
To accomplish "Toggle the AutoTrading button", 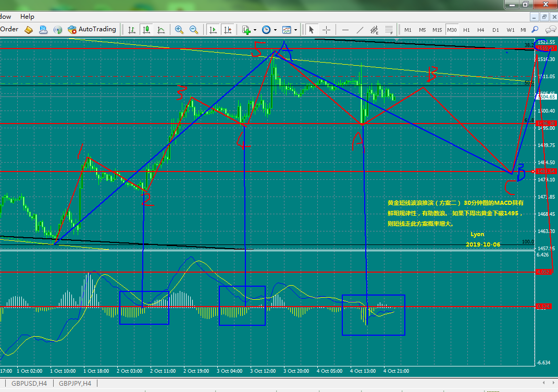I will pos(92,30).
